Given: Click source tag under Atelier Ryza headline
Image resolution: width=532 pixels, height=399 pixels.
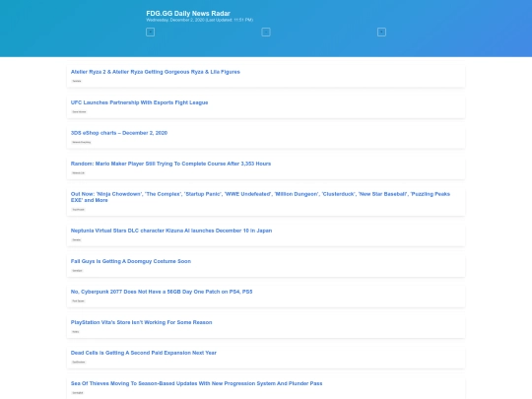Looking at the screenshot, I should (x=77, y=81).
